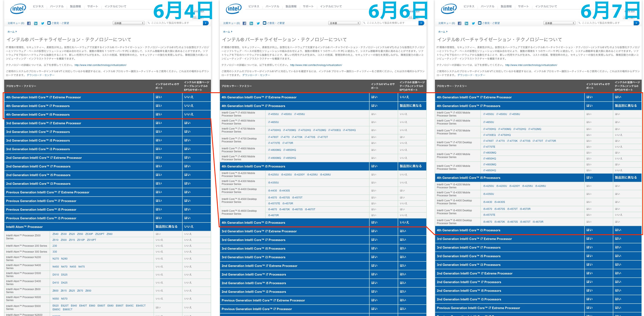Open the ビジネス menu in the June 4 panel
Image resolution: width=644 pixels, height=316 pixels.
coord(38,6)
